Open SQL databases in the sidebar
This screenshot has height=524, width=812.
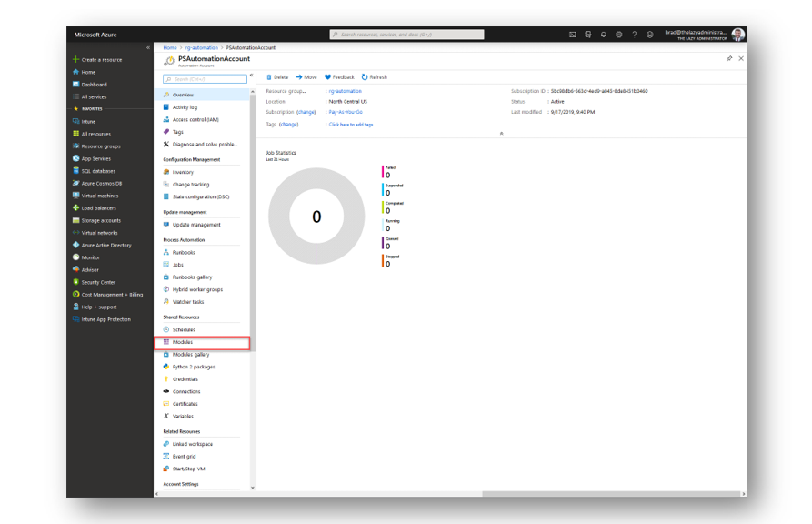pos(94,171)
